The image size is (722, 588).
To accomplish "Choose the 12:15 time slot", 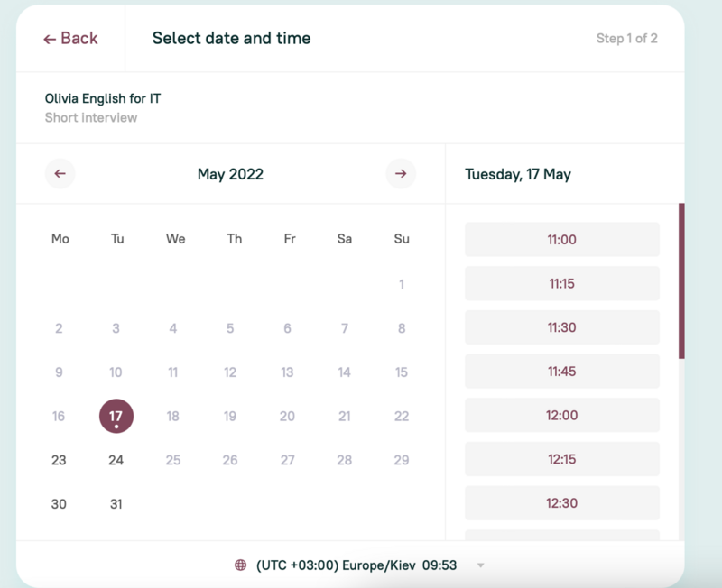I will coord(561,459).
